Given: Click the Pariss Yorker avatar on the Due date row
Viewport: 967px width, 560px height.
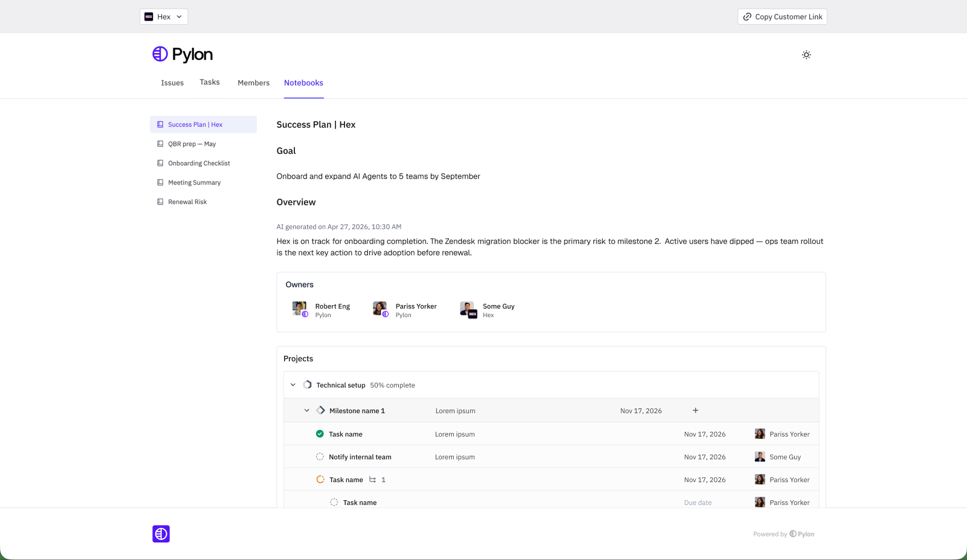Looking at the screenshot, I should [760, 502].
